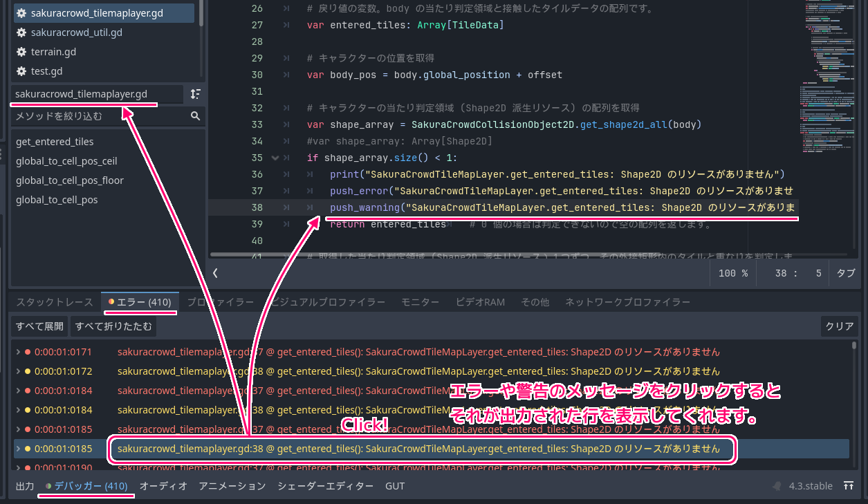Click the script name field sakuracrowd_tilemaplayer.gd
868x504 pixels.
98,94
